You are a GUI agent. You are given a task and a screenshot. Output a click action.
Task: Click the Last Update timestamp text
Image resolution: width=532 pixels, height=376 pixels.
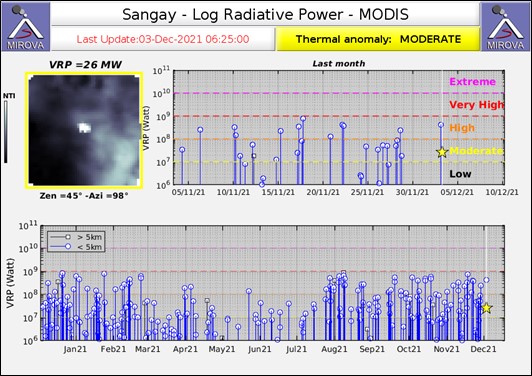(163, 39)
